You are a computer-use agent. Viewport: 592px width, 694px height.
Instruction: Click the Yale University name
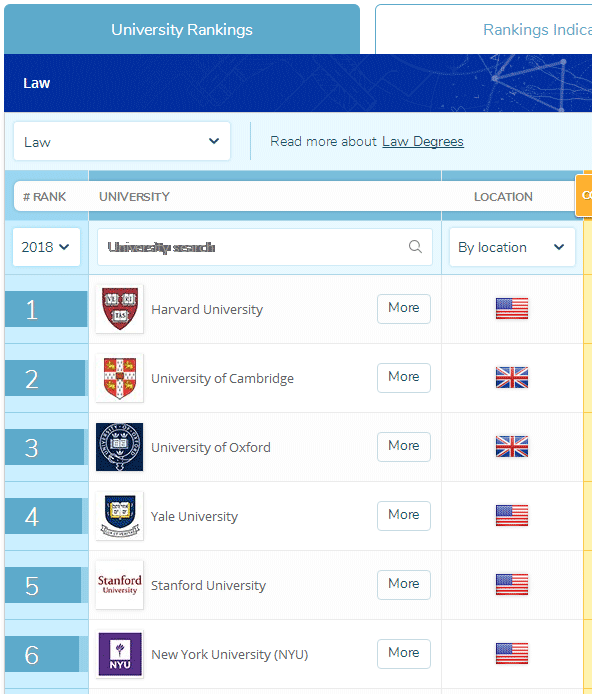tap(194, 517)
